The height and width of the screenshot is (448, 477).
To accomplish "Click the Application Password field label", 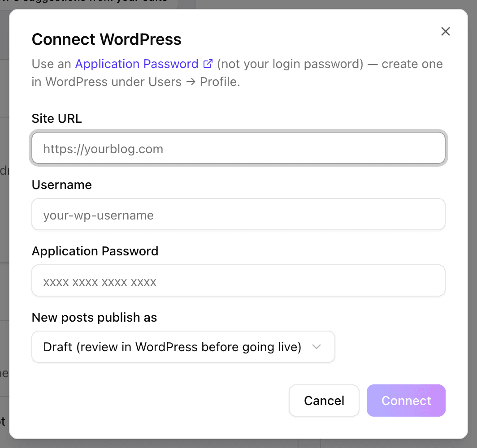I will pos(95,251).
